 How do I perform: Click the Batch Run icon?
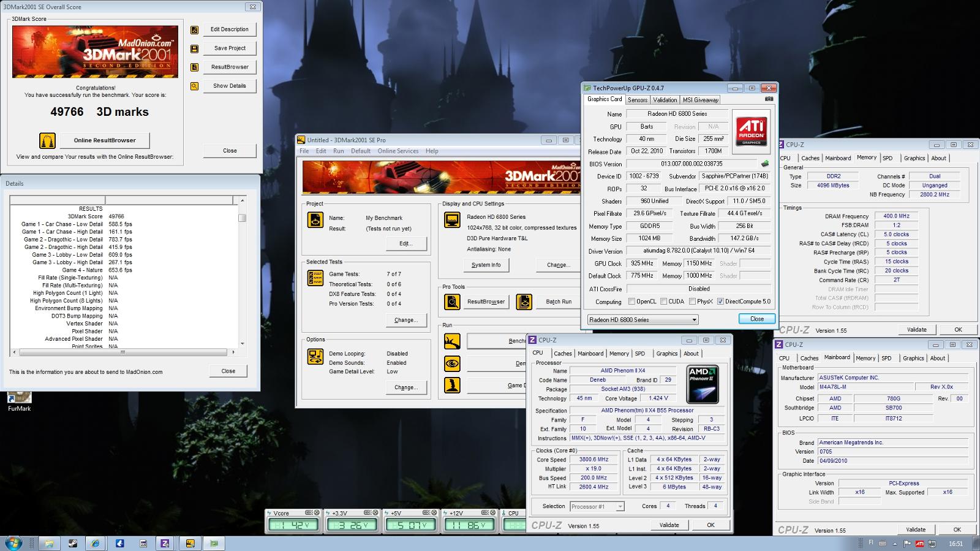coord(524,302)
